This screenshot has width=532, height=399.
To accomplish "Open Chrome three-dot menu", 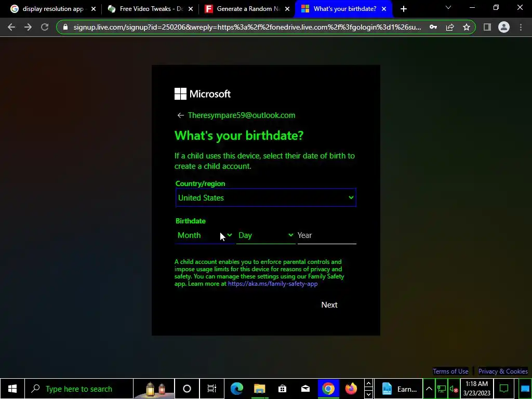I will [521, 27].
